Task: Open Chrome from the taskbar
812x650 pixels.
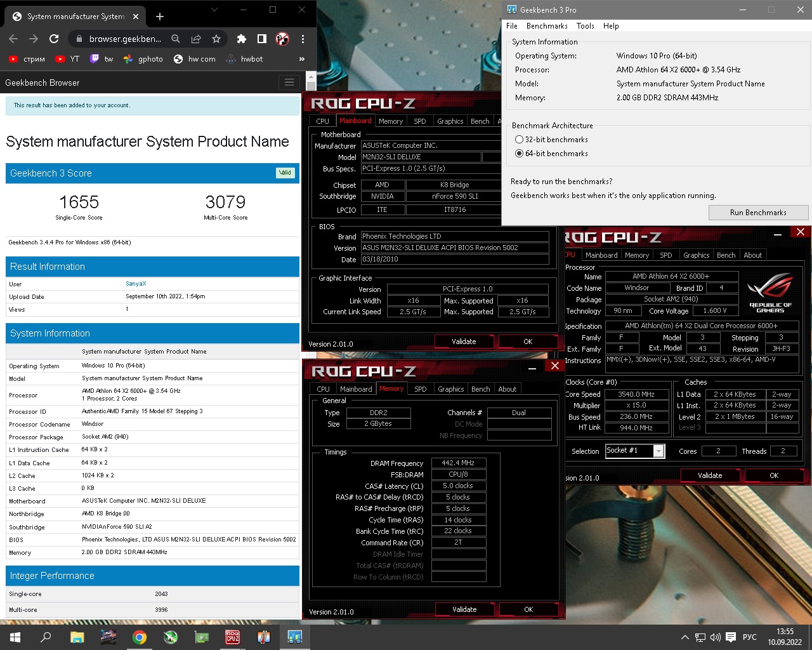Action: coord(140,637)
